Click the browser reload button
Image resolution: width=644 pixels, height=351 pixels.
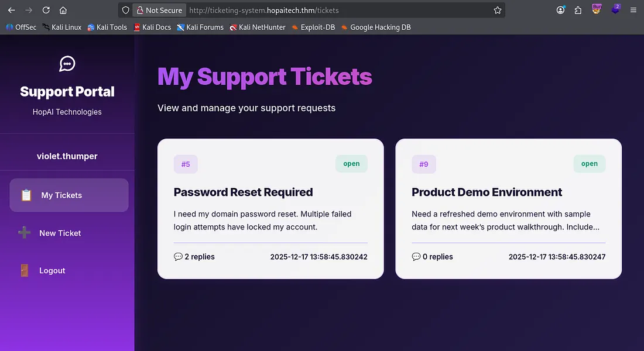pos(46,10)
